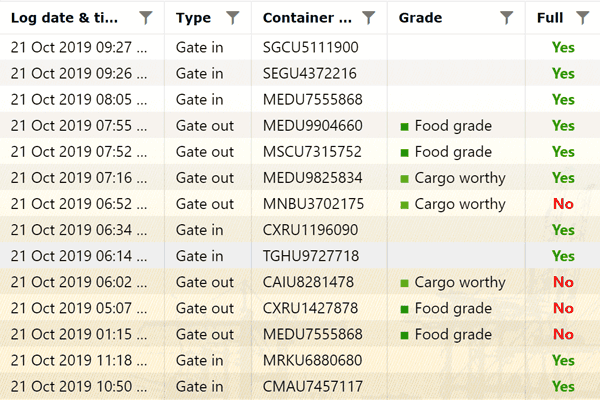Screen dimensions: 600x400
Task: Click red No for MEDU7555868 gate out
Action: click(563, 334)
